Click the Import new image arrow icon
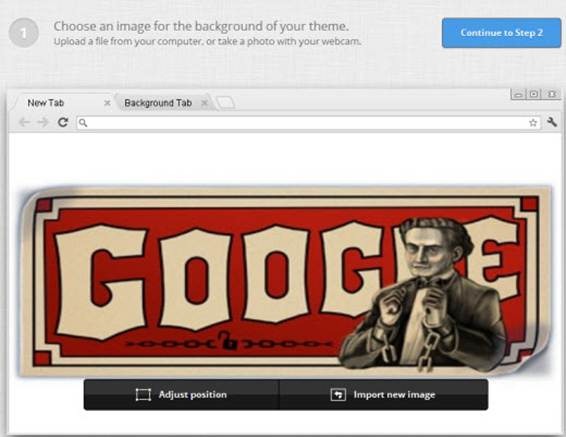The image size is (566, 437). coord(338,394)
